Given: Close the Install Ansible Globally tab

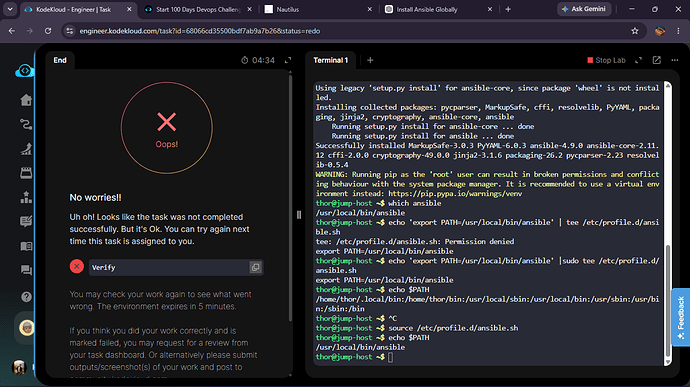Looking at the screenshot, I should [490, 9].
